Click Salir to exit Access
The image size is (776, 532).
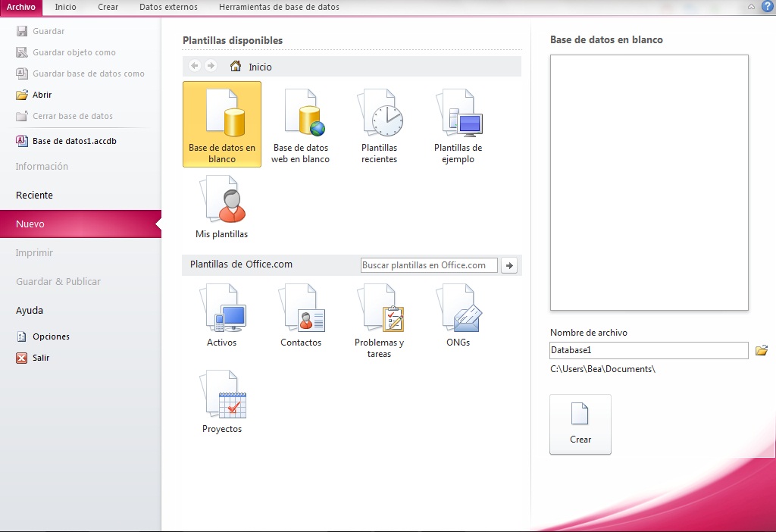tap(33, 358)
